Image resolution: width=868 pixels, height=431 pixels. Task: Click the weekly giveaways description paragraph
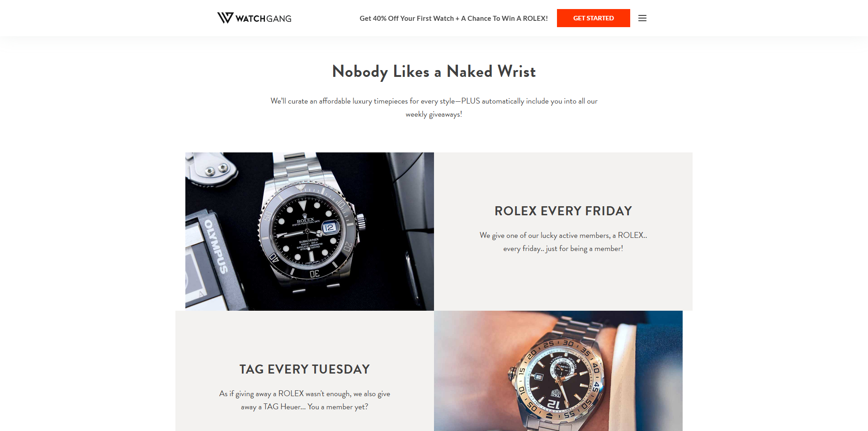[x=434, y=108]
